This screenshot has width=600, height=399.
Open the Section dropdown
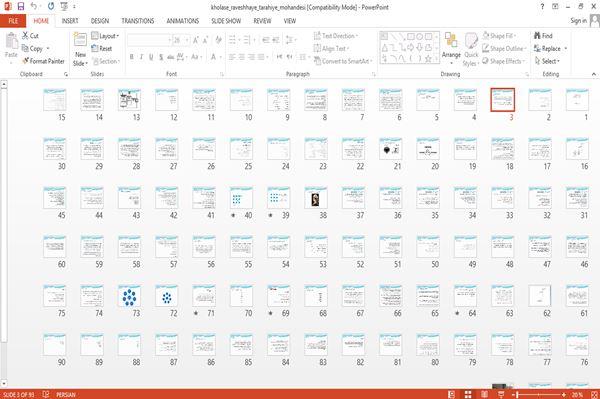105,61
